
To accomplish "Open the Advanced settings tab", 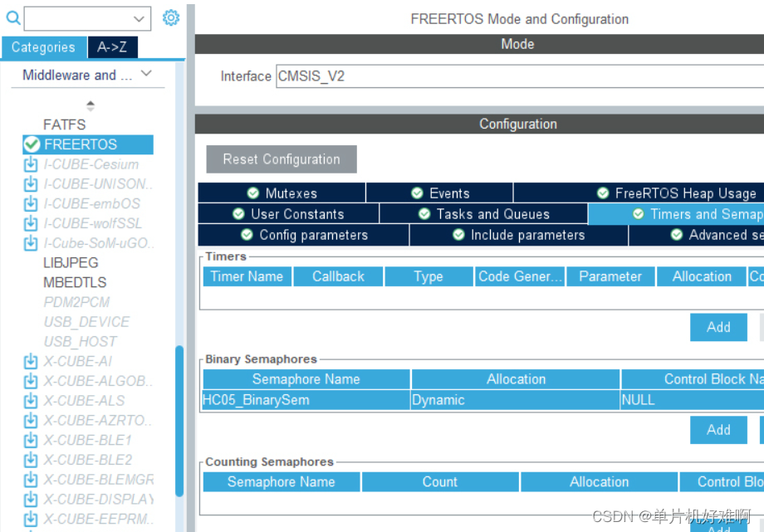I will click(x=697, y=235).
